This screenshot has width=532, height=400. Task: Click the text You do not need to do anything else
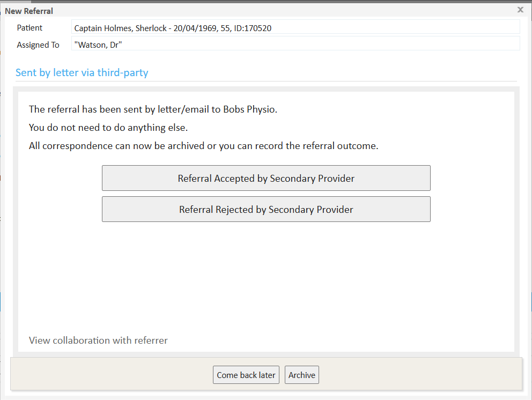108,128
